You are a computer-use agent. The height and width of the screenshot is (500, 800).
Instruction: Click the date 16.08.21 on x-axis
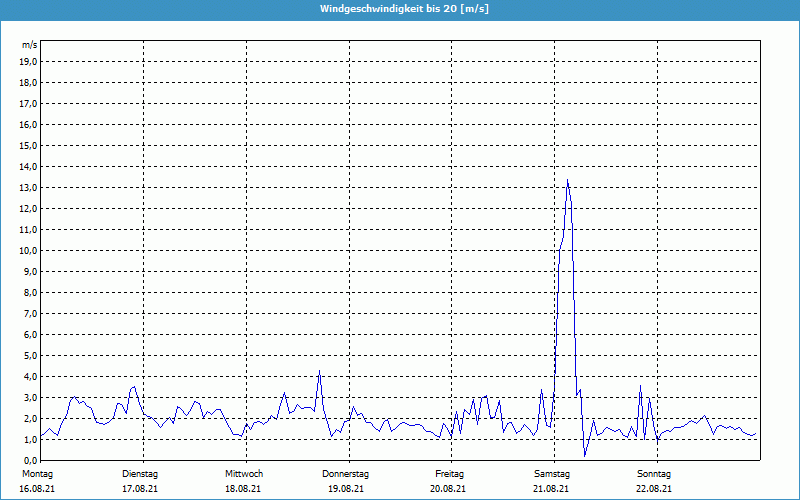point(37,489)
